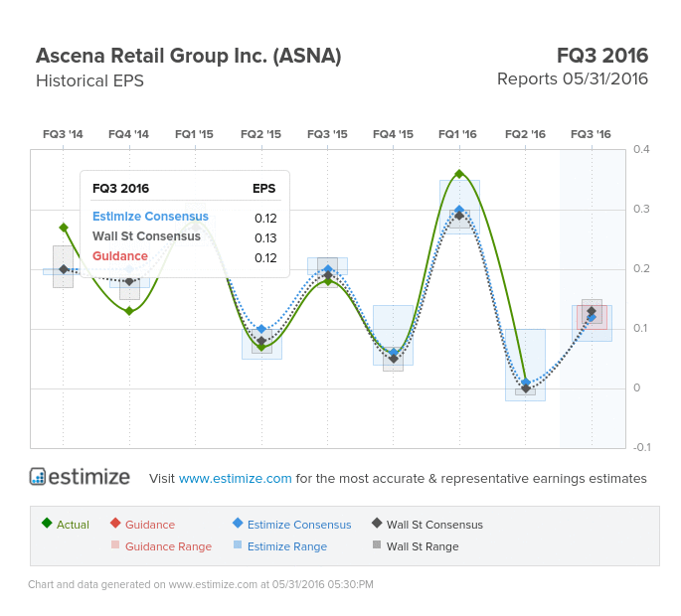
Task: Toggle the Wall St Consensus legend entry
Action: [427, 525]
